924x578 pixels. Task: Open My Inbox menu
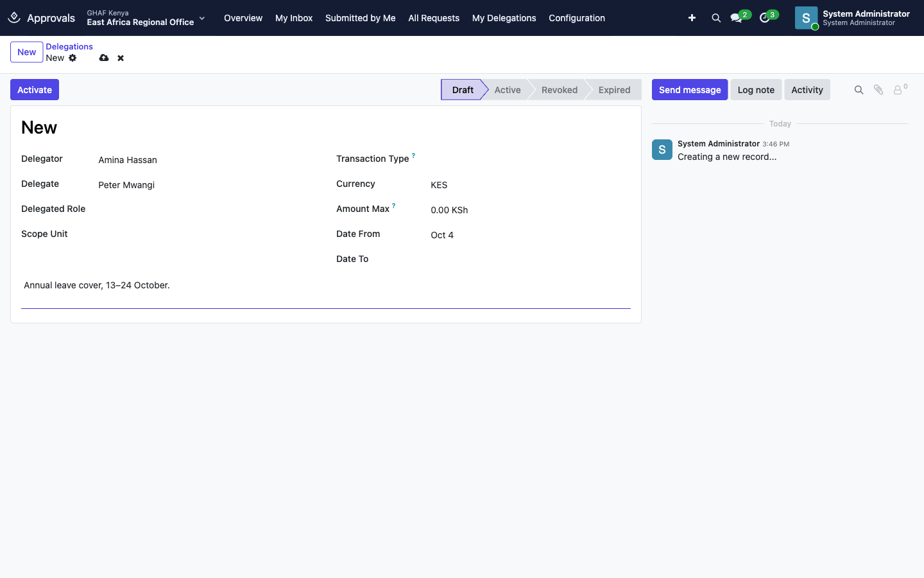(294, 18)
